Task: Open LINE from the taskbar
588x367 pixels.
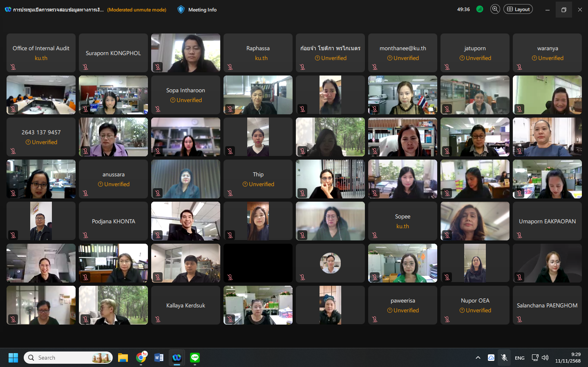Action: 195,358
